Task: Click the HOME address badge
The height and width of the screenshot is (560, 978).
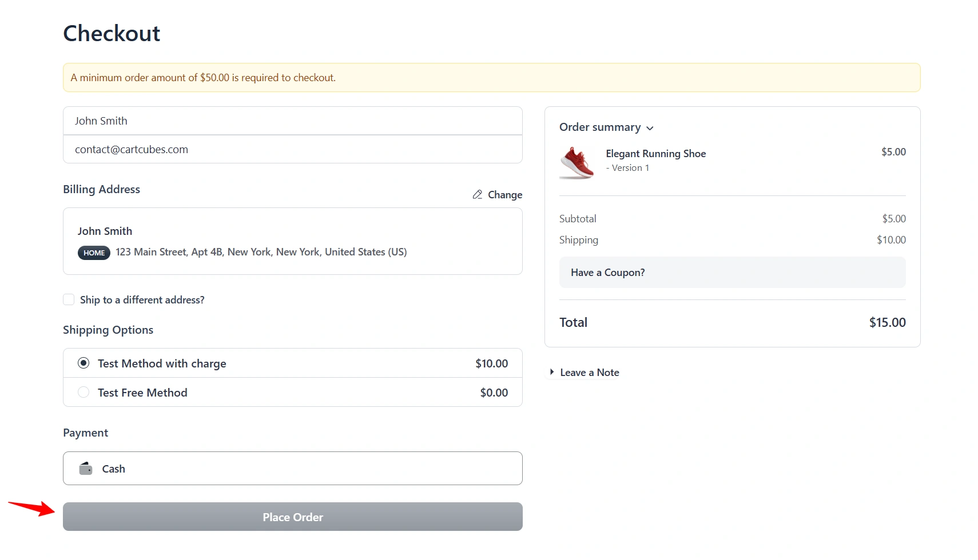Action: point(94,253)
